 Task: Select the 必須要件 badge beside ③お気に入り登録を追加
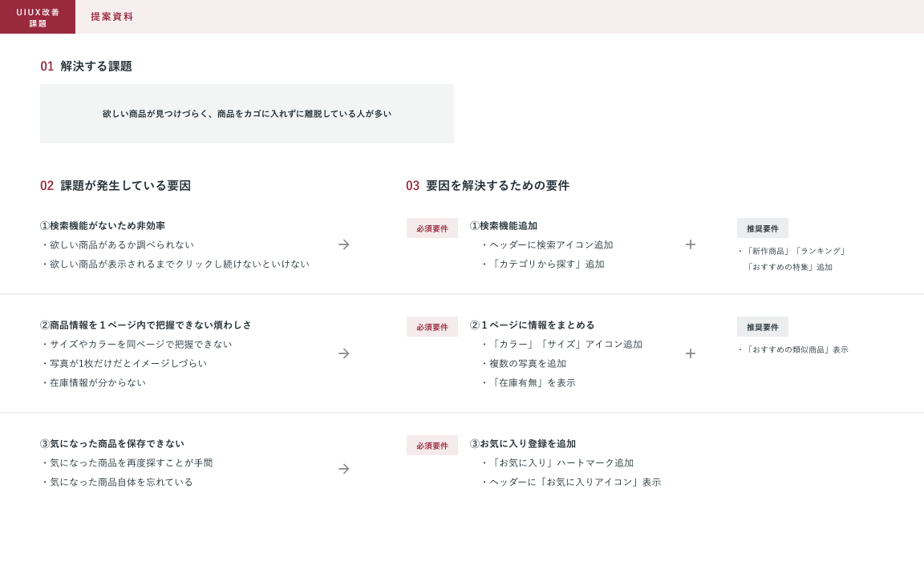(x=432, y=446)
